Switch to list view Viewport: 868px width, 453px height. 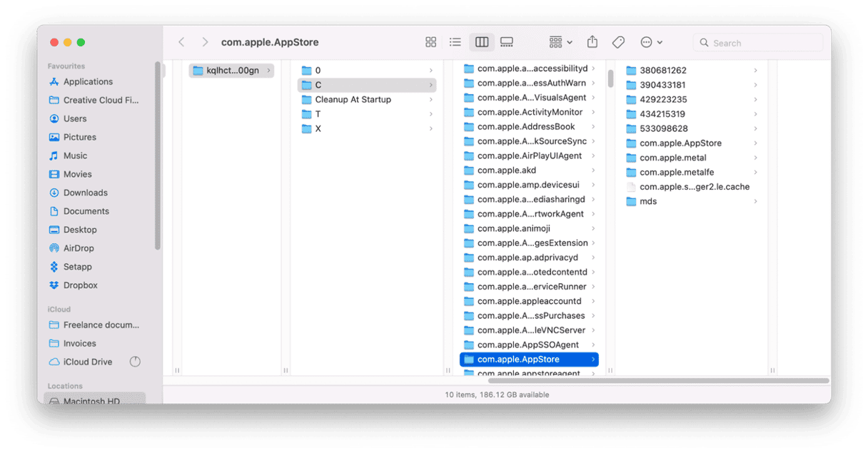click(x=455, y=43)
